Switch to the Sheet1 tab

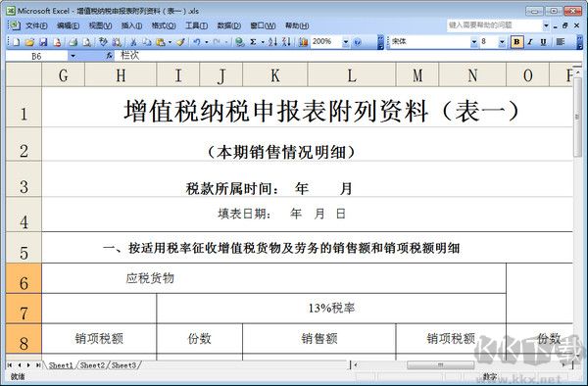point(61,365)
